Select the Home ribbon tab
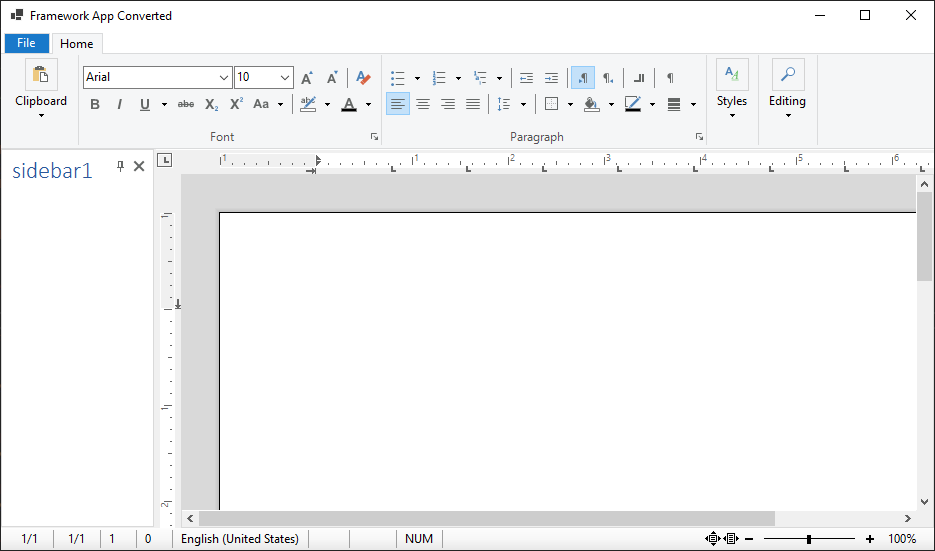Viewport: 935px width, 551px height. pyautogui.click(x=76, y=44)
